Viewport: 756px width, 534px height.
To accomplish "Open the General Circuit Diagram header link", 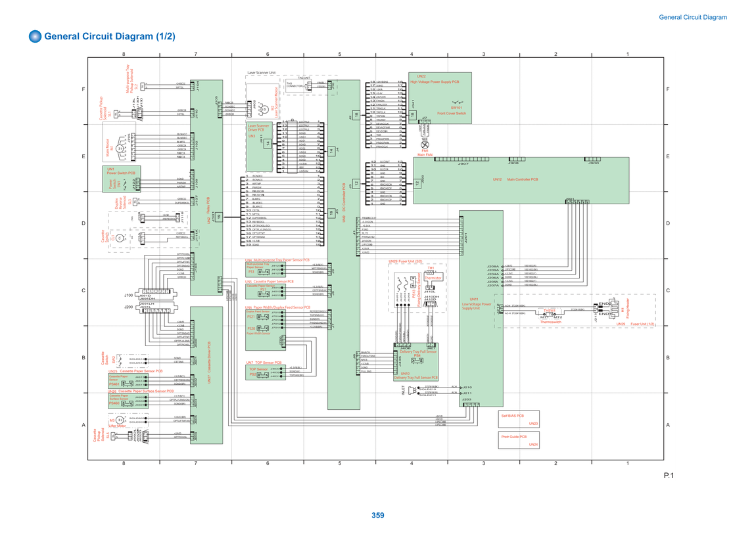I will (693, 17).
